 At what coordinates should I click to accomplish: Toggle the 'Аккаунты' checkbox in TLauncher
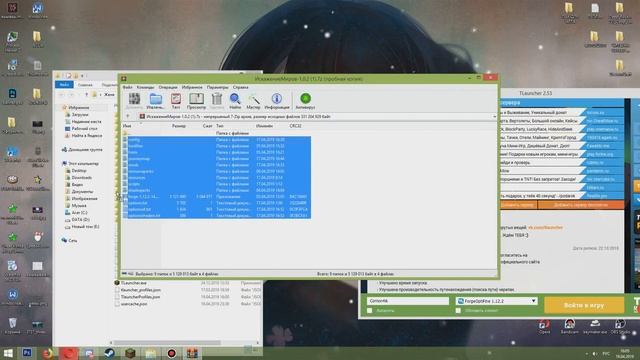pos(370,311)
